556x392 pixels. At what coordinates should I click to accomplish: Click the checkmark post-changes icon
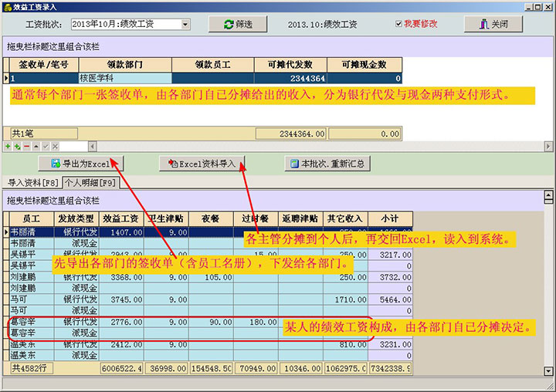(45, 146)
